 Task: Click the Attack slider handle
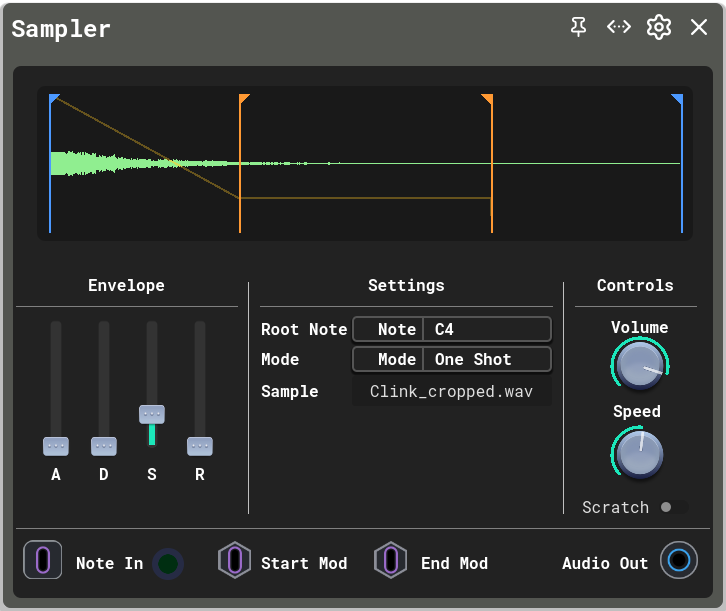(56, 446)
